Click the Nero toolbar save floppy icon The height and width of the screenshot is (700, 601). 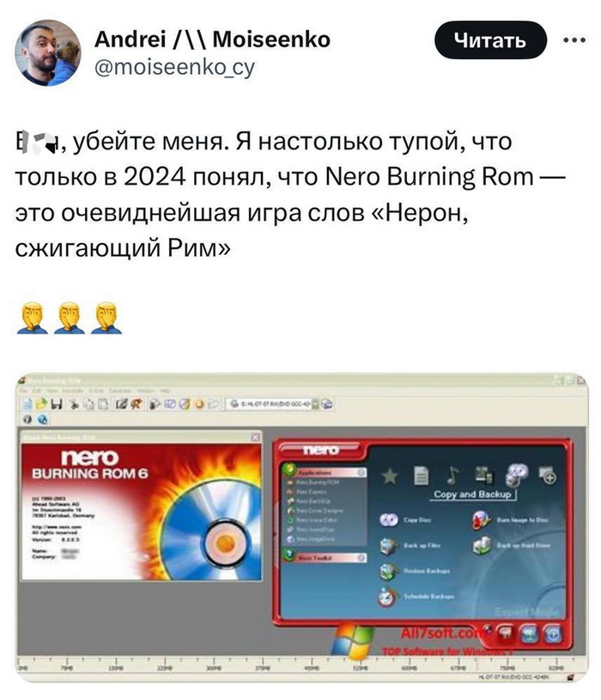click(56, 405)
